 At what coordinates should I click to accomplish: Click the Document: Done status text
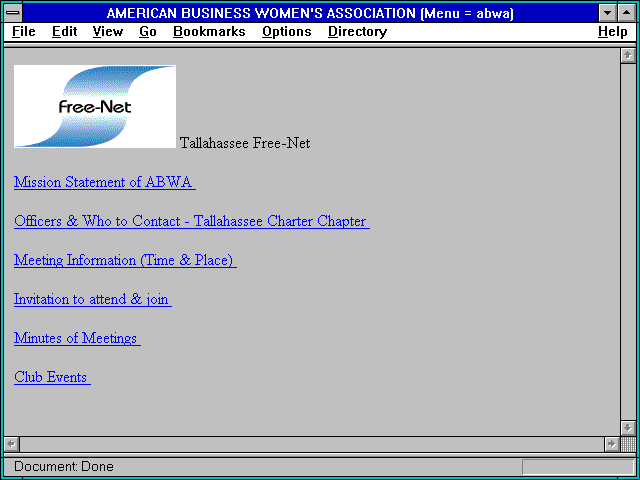[64, 466]
